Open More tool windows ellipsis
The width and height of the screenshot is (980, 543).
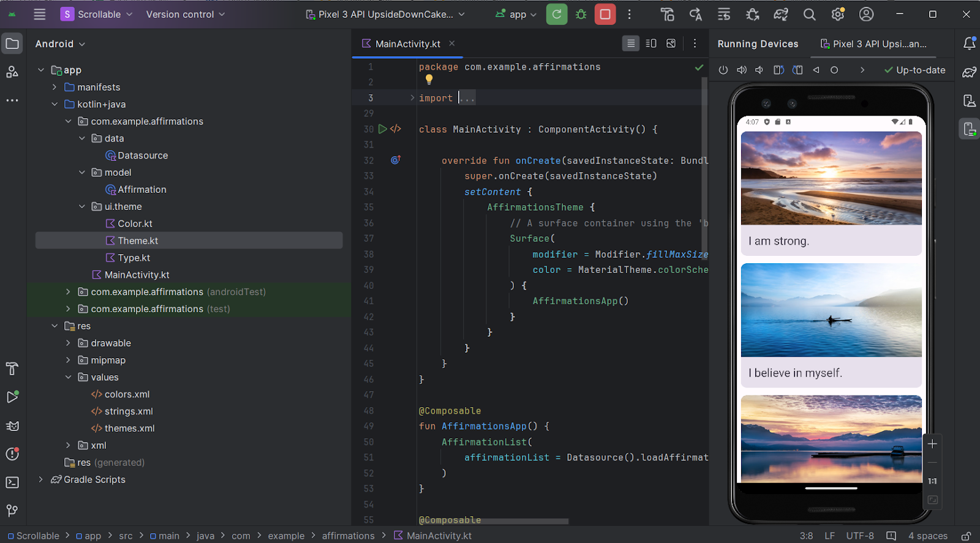click(12, 100)
